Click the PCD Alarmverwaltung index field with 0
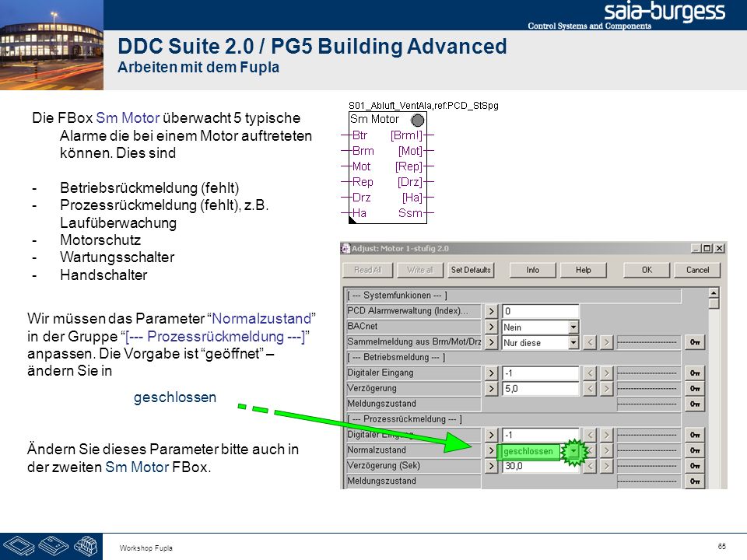 click(x=540, y=311)
